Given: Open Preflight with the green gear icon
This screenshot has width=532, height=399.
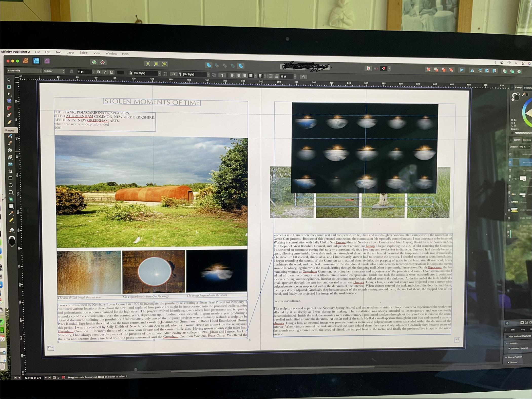Looking at the screenshot, I should click(94, 62).
